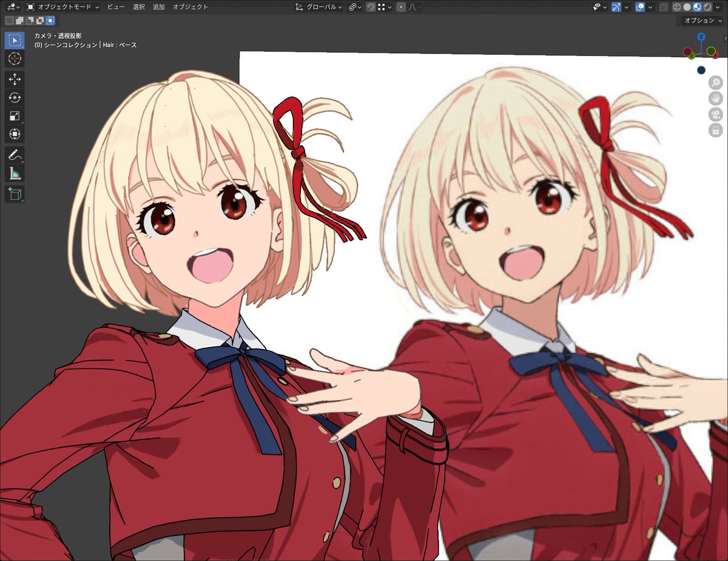Toggle X-ray mode
728x561 pixels.
click(x=663, y=7)
